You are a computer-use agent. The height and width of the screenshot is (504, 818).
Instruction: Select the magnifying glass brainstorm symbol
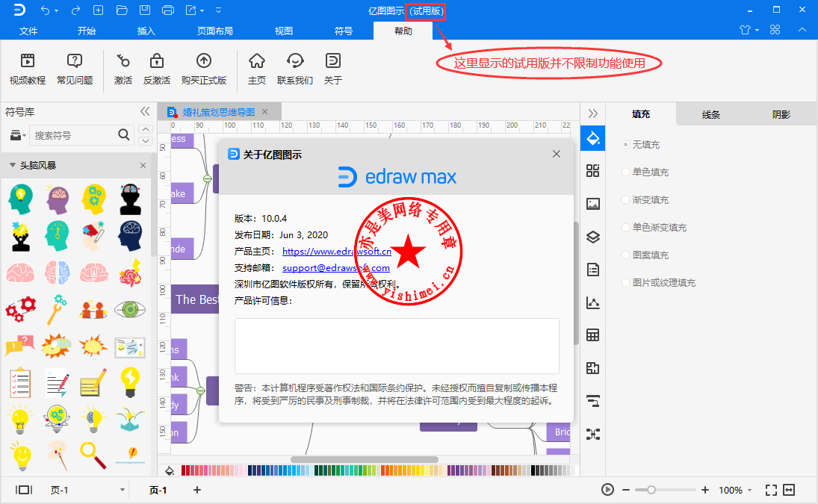pos(93,455)
